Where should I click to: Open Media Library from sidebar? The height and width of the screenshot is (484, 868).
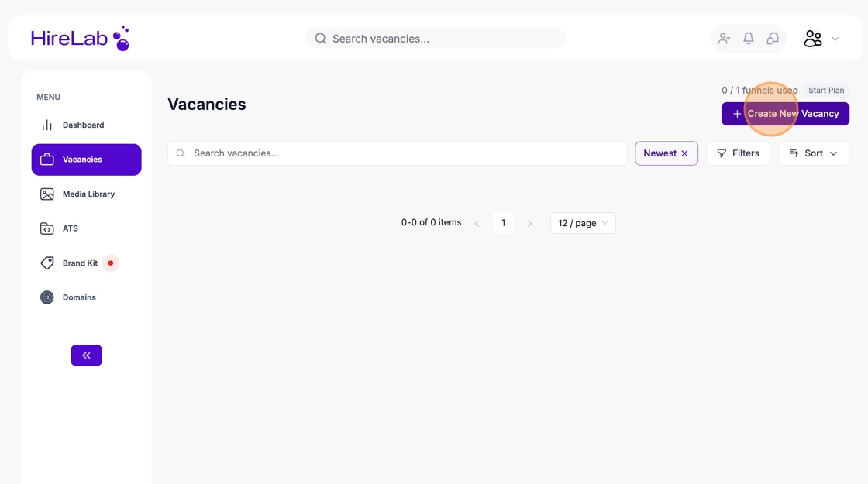point(88,194)
